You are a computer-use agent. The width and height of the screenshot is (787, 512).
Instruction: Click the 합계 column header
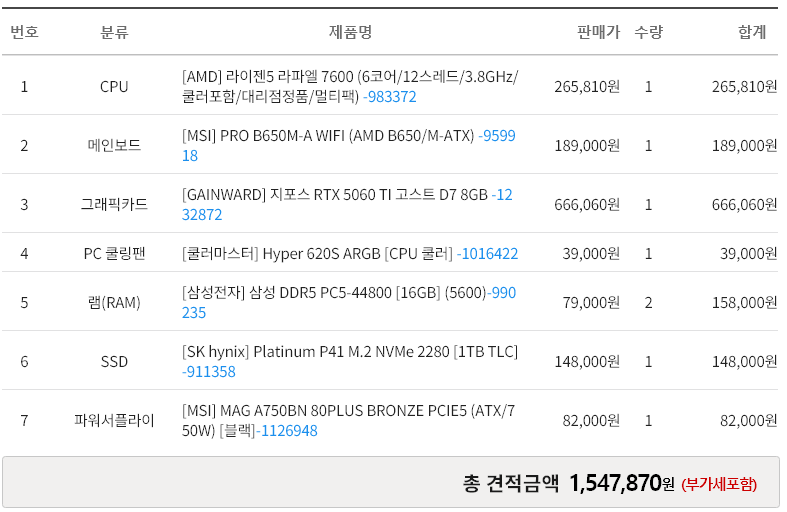752,32
